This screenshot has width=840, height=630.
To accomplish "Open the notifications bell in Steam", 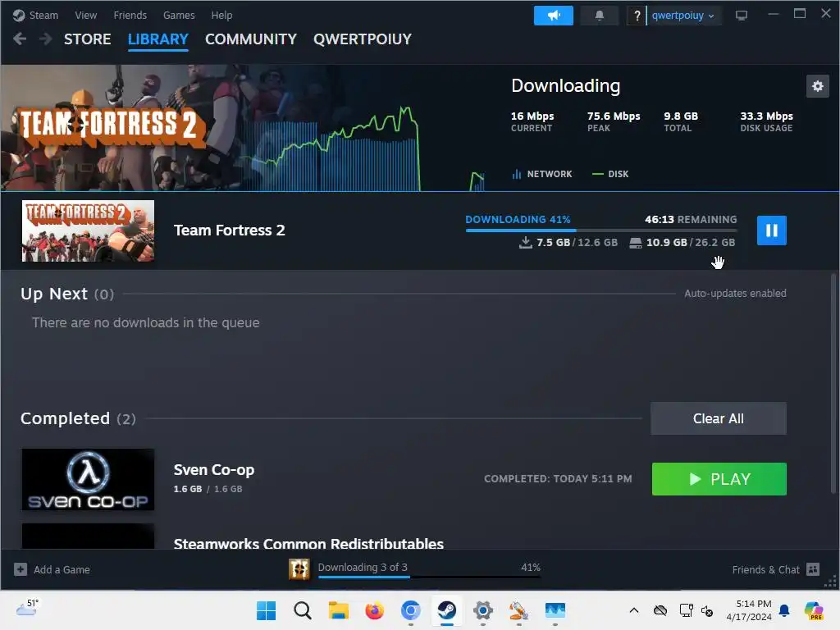I will [x=600, y=16].
